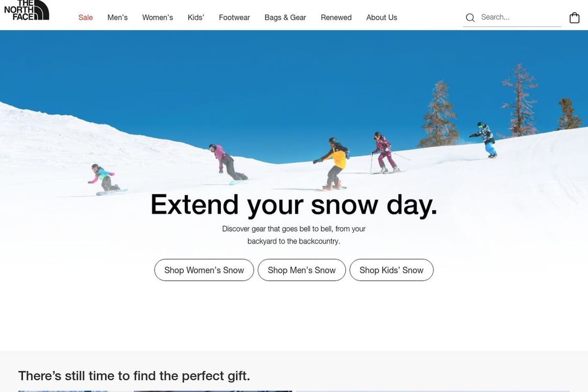This screenshot has height=392, width=588.
Task: Visit the Renewed section
Action: 336,18
